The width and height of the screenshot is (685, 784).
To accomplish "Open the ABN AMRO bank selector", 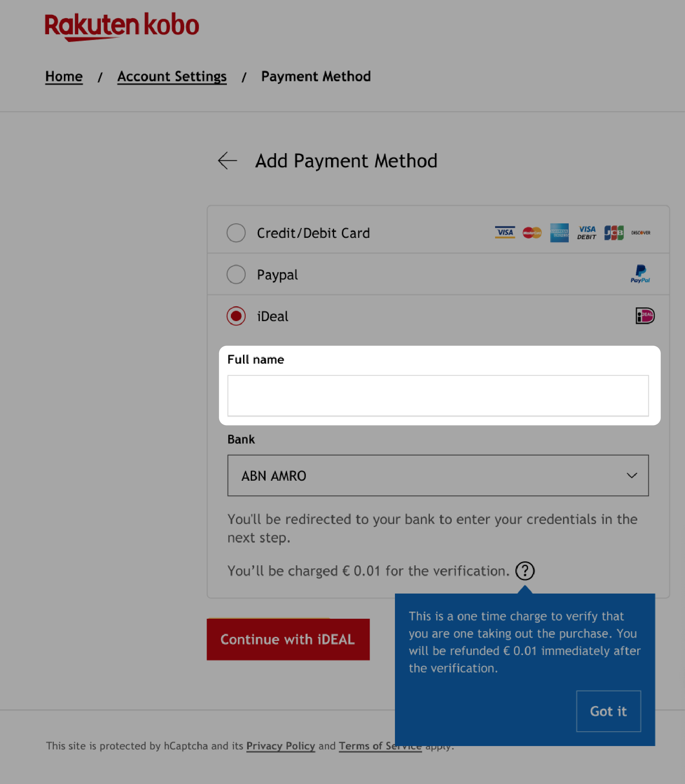I will point(438,475).
